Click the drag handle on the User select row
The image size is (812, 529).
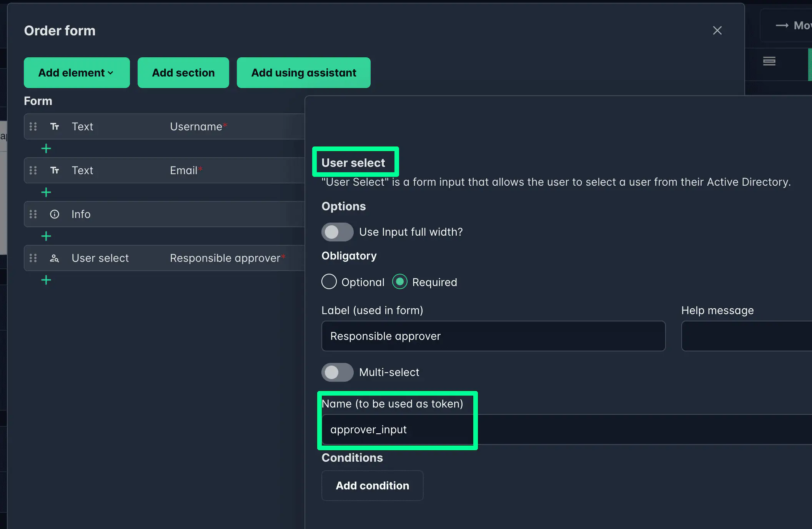(33, 258)
